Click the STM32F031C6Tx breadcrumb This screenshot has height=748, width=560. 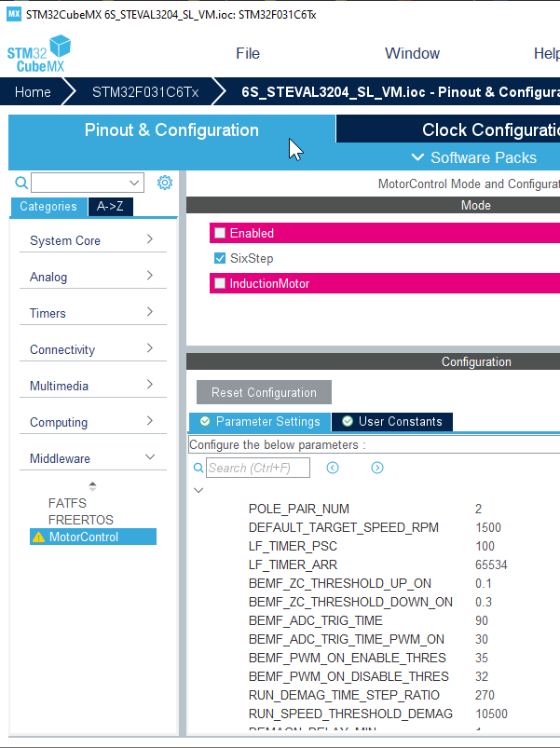(145, 91)
